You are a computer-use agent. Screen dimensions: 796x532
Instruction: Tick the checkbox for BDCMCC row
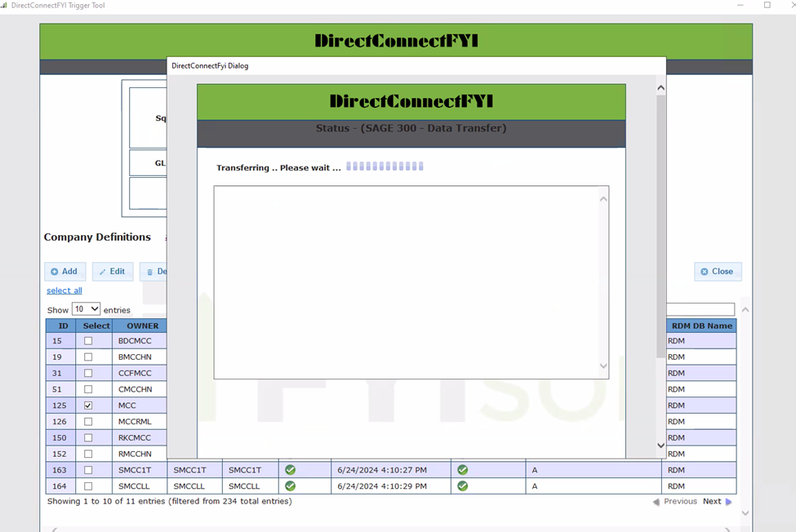pyautogui.click(x=88, y=341)
